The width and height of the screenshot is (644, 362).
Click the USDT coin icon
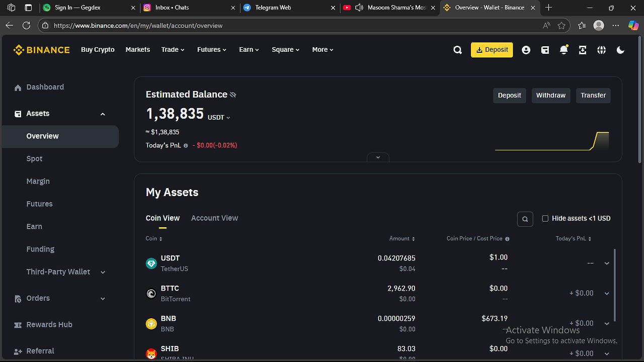pyautogui.click(x=151, y=263)
